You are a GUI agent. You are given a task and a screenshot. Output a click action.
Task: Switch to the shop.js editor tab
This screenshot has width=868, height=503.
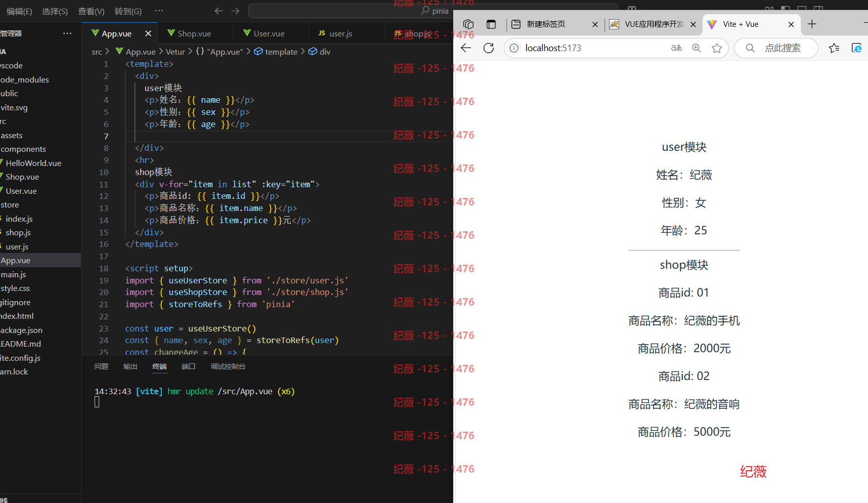(x=418, y=33)
